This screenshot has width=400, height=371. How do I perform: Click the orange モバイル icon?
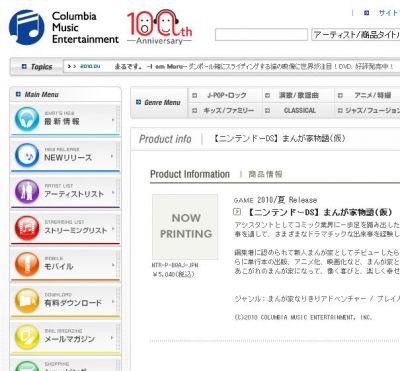point(27,264)
